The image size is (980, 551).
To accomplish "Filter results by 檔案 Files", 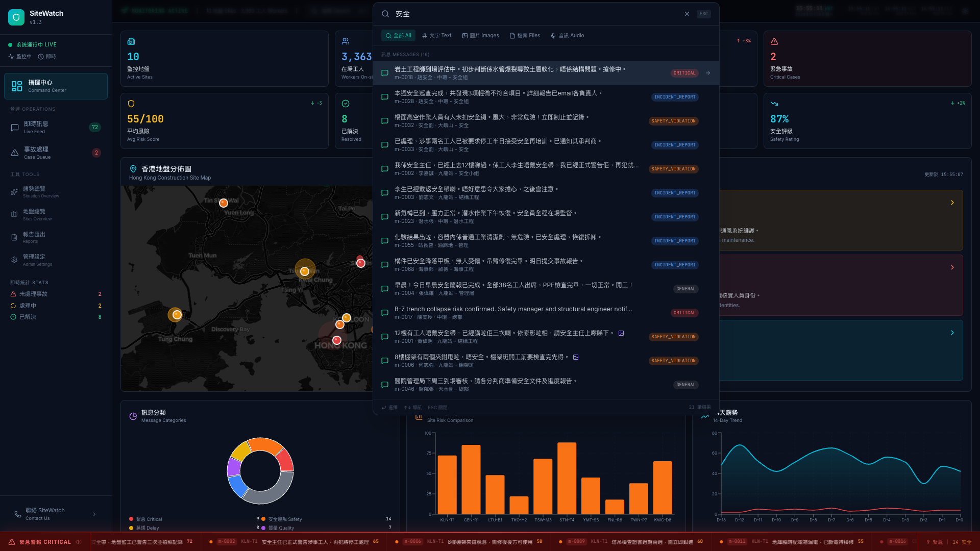I will (525, 36).
